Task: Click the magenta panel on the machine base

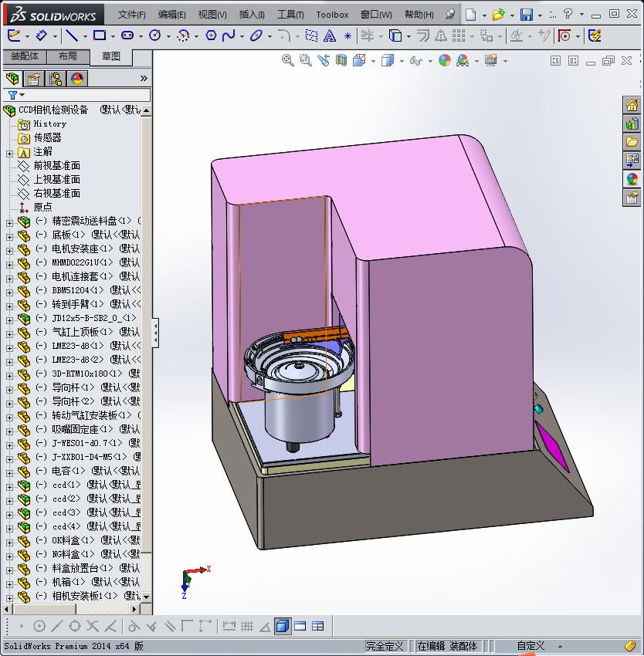Action: tap(552, 446)
